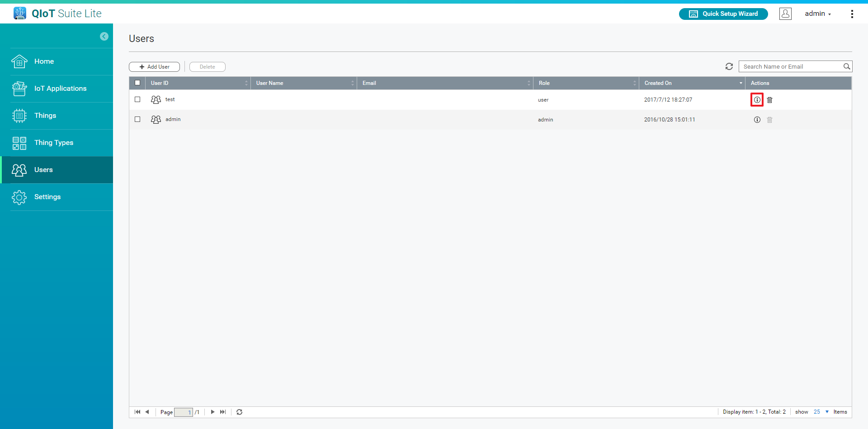Focus the Search Name or Email field
The width and height of the screenshot is (868, 429).
click(791, 66)
